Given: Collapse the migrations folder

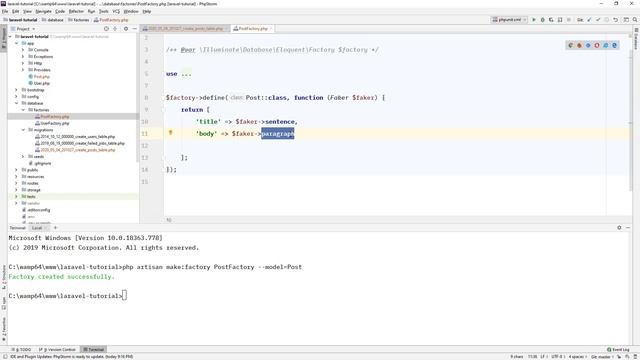Looking at the screenshot, I should pos(23,130).
